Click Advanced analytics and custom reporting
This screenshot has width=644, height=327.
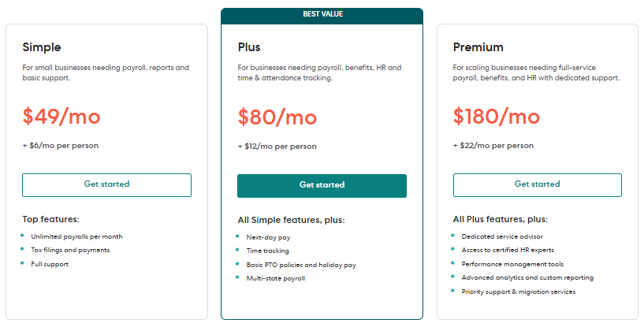click(527, 278)
